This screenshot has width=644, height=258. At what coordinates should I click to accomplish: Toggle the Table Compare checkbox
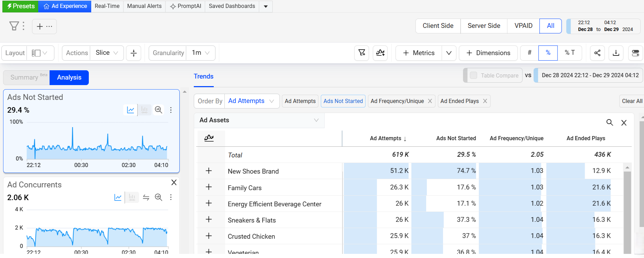click(x=474, y=75)
